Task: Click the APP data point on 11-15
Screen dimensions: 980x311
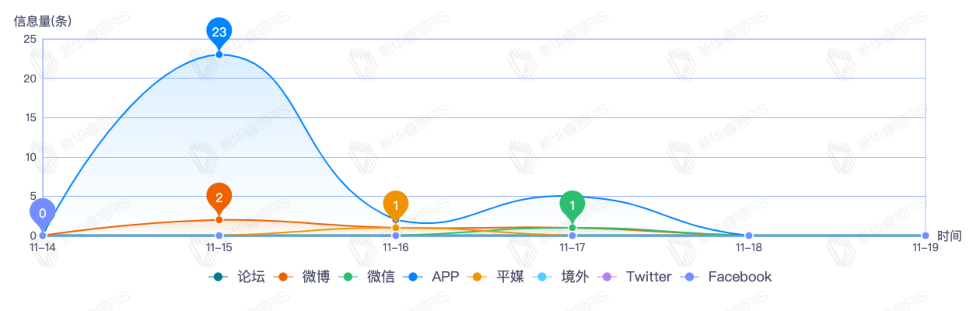Action: 219,55
